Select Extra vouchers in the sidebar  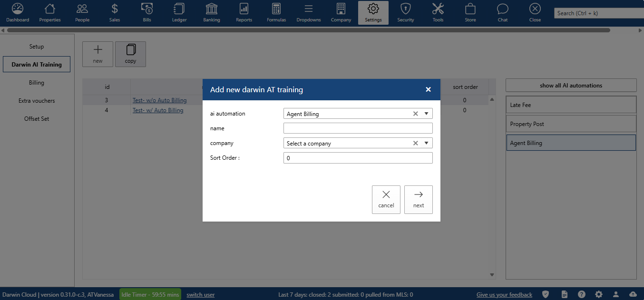pyautogui.click(x=37, y=101)
